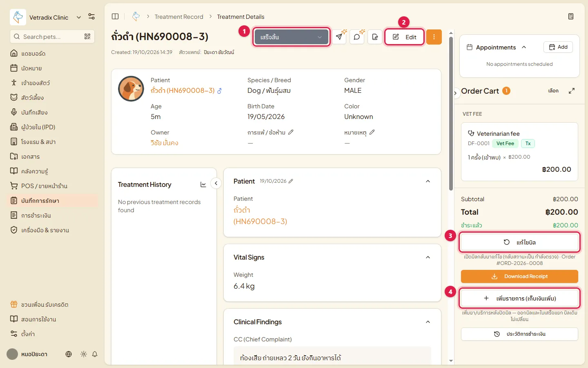
Task: Open owner link วิชัย มั่นคง
Action: 164,143
